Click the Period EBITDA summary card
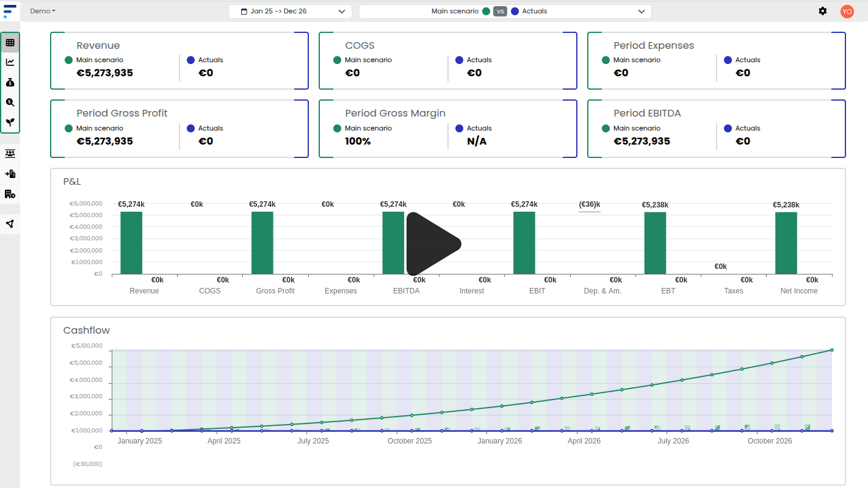 [716, 129]
